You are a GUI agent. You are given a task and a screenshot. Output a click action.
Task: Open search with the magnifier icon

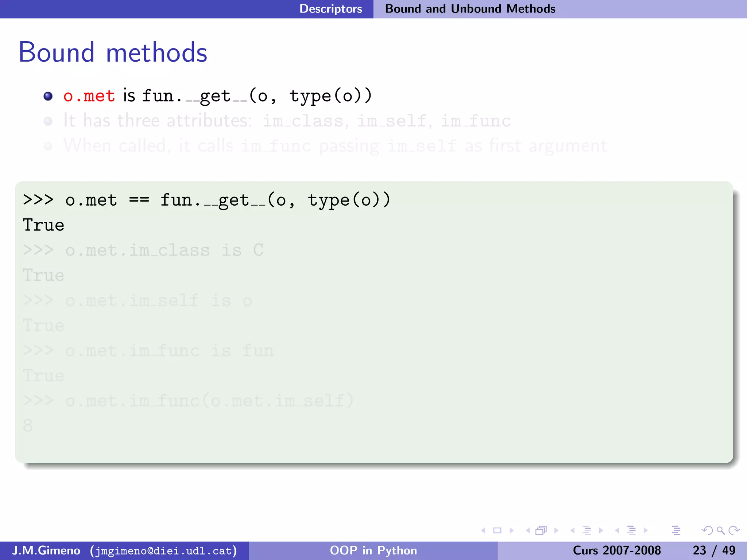720,530
